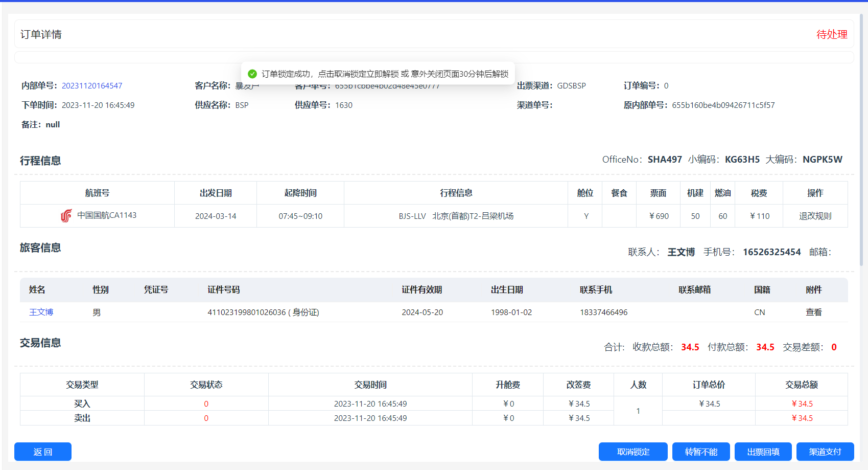Click order time 2023-11-20 16:45:49 in header
This screenshot has height=470, width=868.
tap(98, 105)
